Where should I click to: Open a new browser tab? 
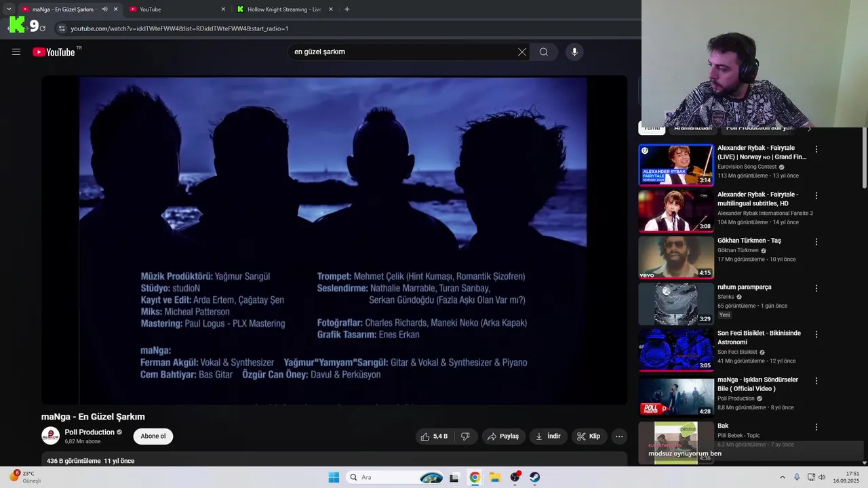tap(347, 9)
